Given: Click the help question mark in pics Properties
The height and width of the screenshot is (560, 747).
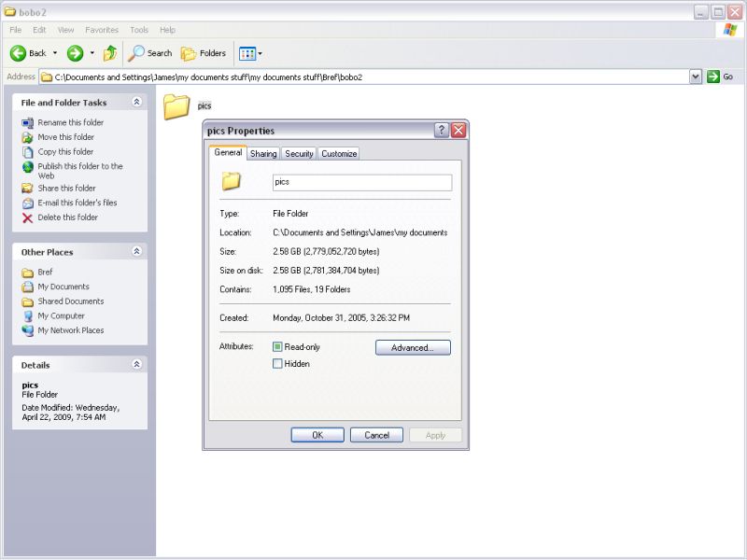Looking at the screenshot, I should (x=442, y=130).
